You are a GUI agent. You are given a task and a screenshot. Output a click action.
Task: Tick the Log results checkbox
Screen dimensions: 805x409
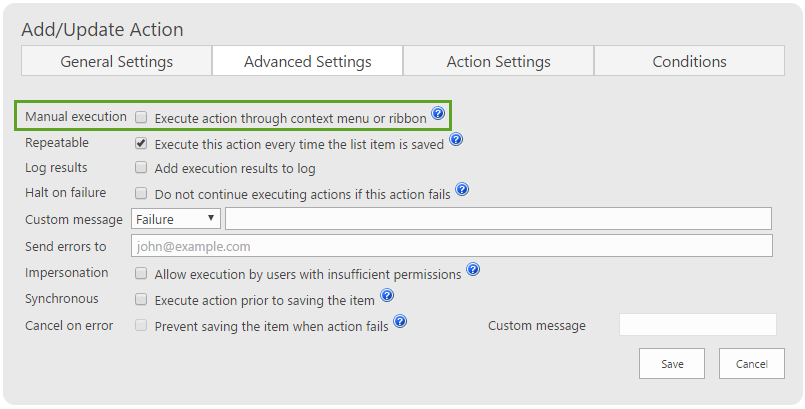(x=141, y=168)
